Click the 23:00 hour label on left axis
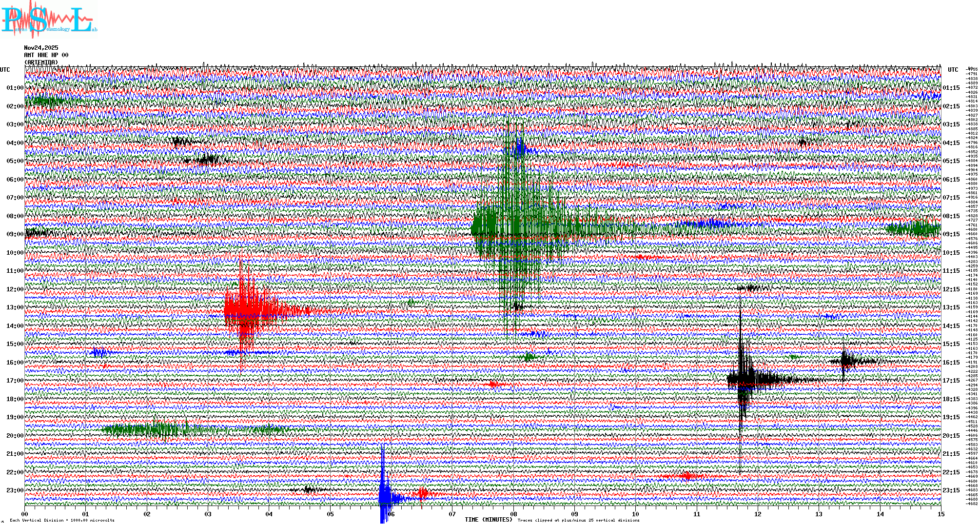The height and width of the screenshot is (527, 980). [x=15, y=490]
